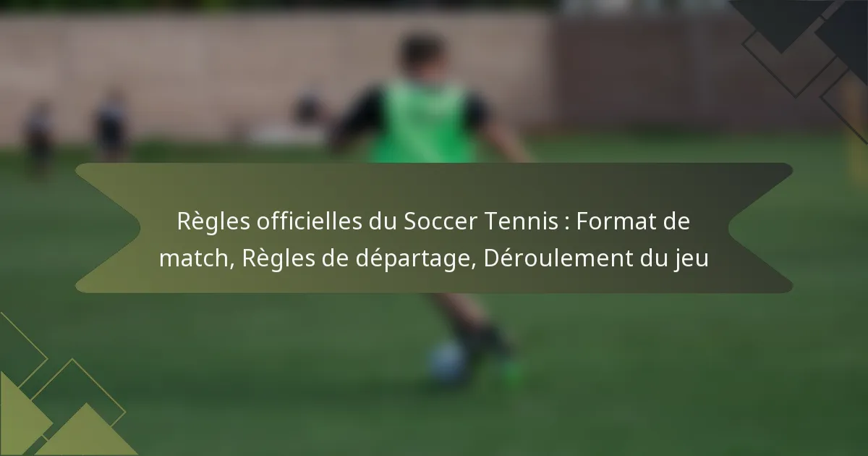The width and height of the screenshot is (868, 456).
Task: Click the left notched end of the banner
Action: tap(109, 228)
